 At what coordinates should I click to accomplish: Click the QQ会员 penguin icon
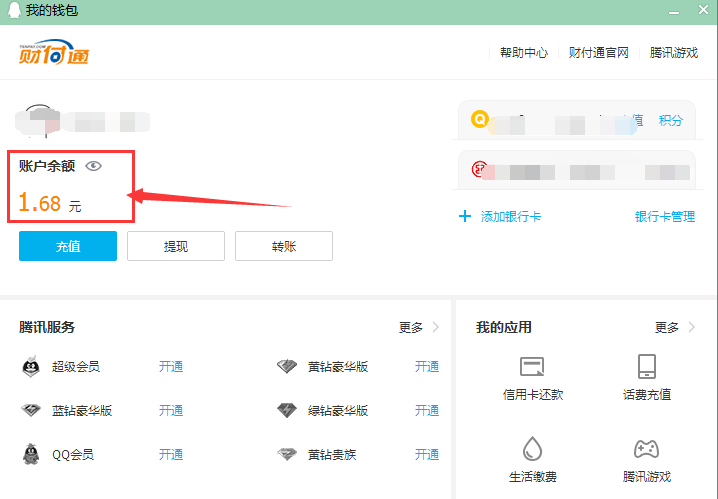click(x=31, y=454)
